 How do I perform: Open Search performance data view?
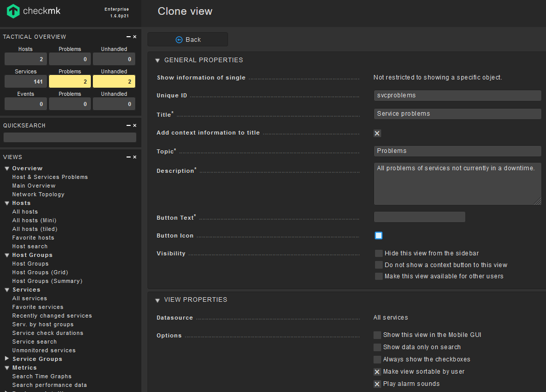pos(49,385)
